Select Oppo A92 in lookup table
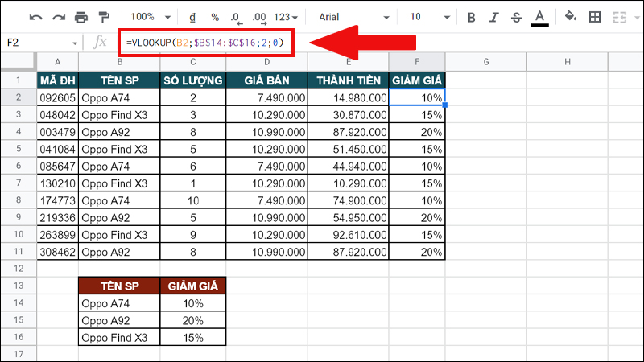This screenshot has height=362, width=644. click(x=119, y=320)
